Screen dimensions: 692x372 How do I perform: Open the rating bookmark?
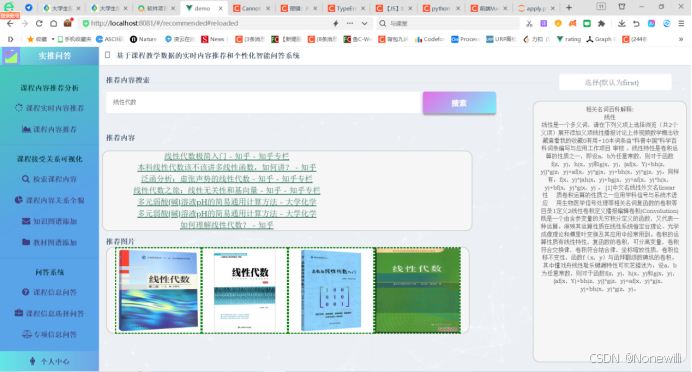[x=568, y=39]
